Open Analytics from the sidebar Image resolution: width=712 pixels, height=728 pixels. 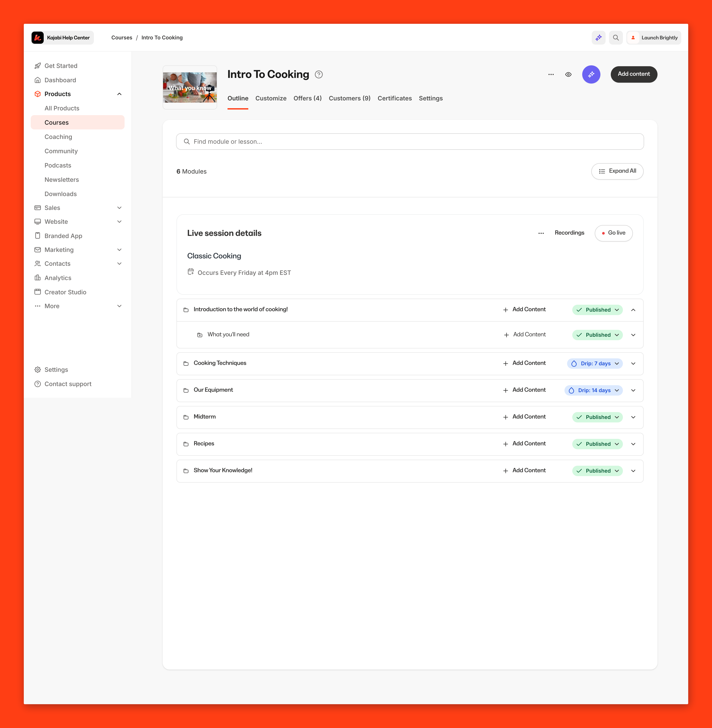point(58,278)
